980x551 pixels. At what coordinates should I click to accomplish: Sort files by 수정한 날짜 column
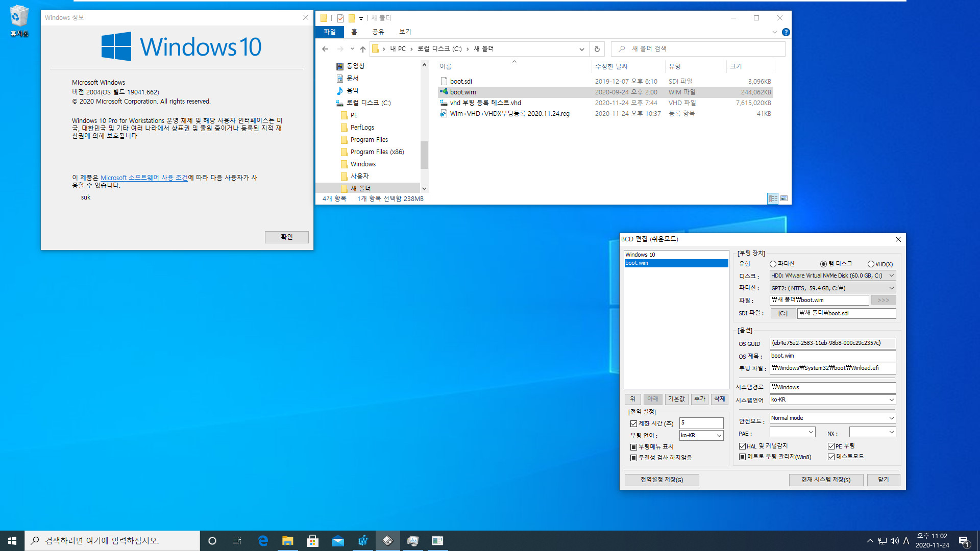click(628, 67)
